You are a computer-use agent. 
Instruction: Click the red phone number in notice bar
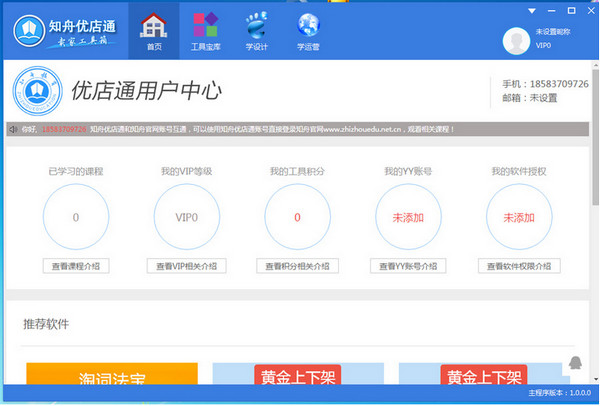64,129
